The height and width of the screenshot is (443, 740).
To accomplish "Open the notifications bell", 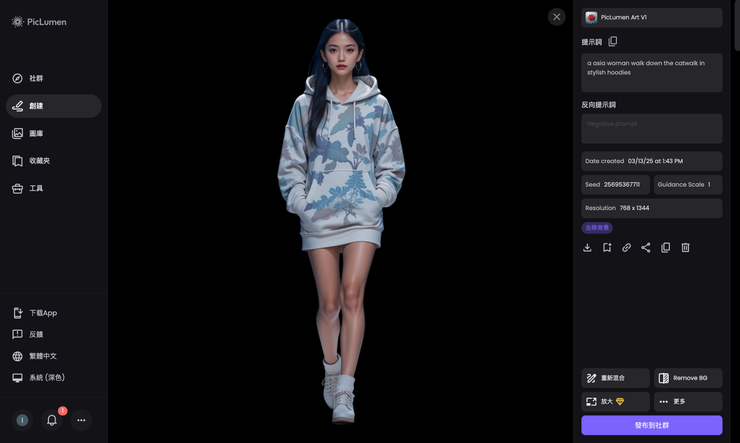I will (52, 420).
